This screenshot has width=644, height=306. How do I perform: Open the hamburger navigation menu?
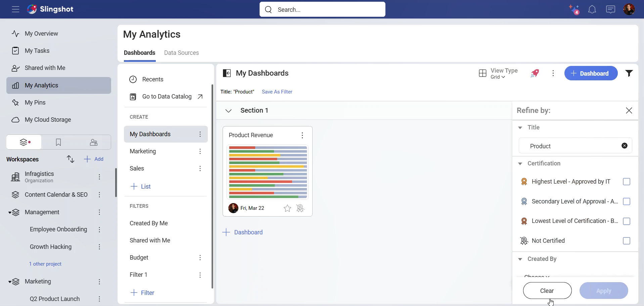[15, 9]
